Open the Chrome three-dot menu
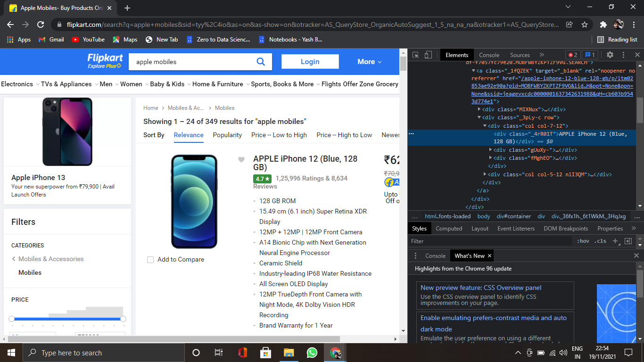This screenshot has width=644, height=362. point(633,25)
